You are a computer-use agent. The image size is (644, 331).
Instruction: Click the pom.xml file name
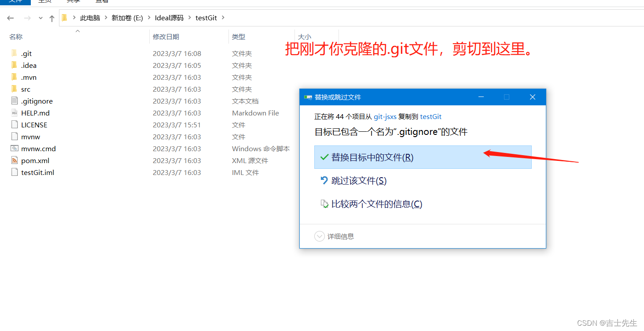35,160
